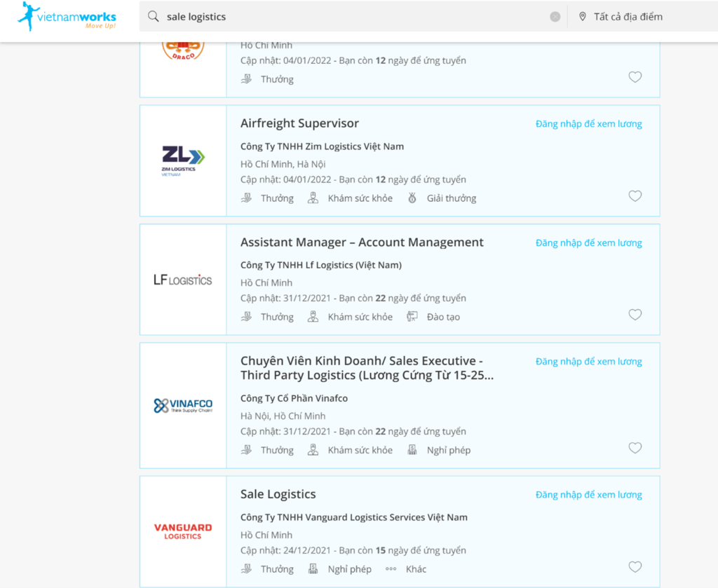The image size is (718, 588).
Task: Click Thưởng bonus icon in Airfreight Supervisor card
Action: coord(246,198)
